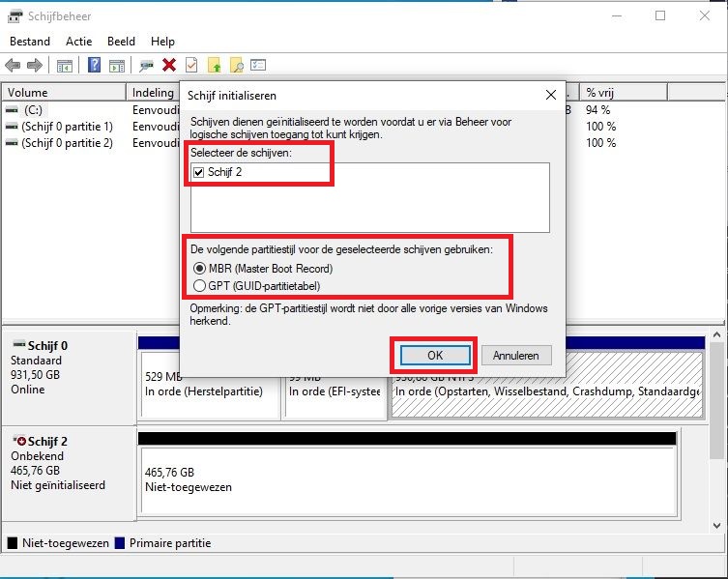Click the Forward arrow toolbar icon

[35, 65]
